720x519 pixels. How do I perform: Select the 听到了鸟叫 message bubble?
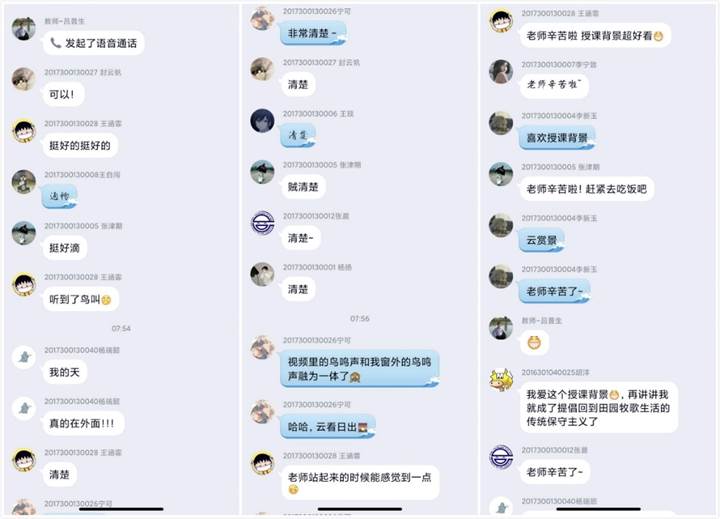point(81,299)
